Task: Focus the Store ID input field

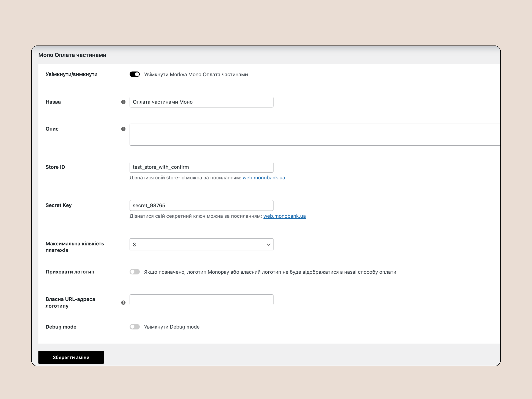Action: [201, 167]
